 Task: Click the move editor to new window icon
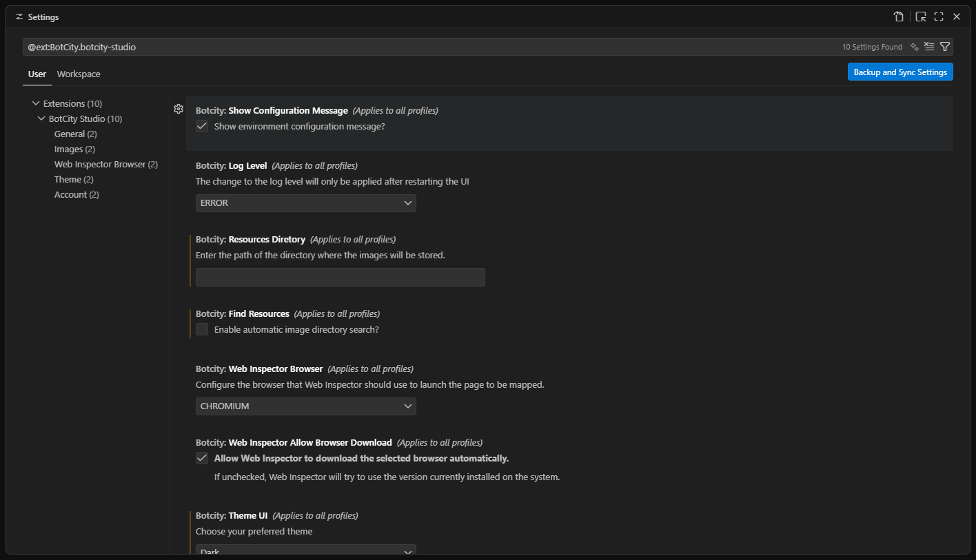tap(921, 17)
